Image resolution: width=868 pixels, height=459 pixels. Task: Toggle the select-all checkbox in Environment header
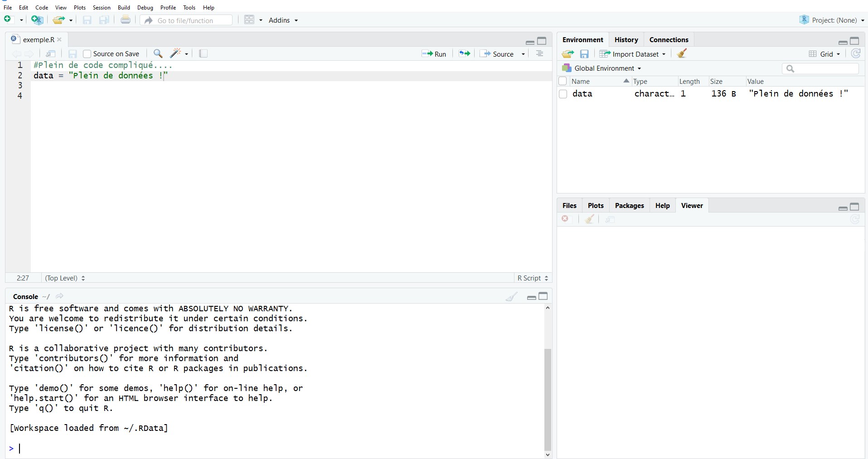pos(563,81)
